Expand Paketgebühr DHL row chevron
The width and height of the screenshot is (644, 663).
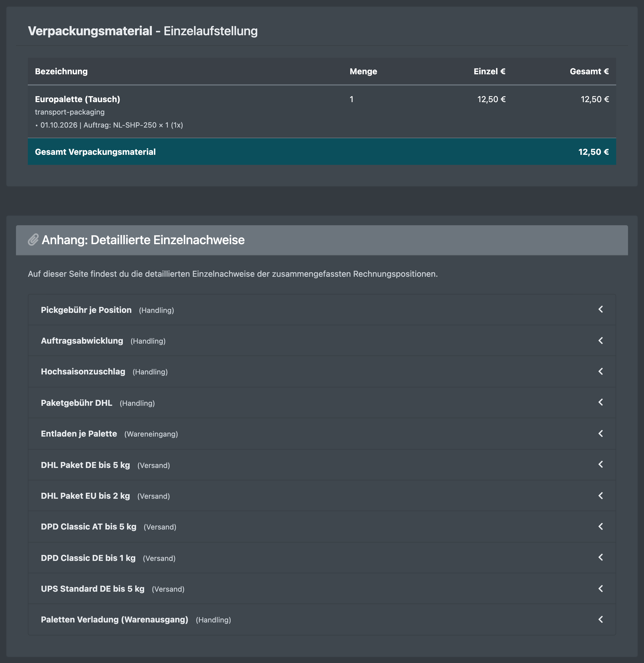pyautogui.click(x=601, y=402)
